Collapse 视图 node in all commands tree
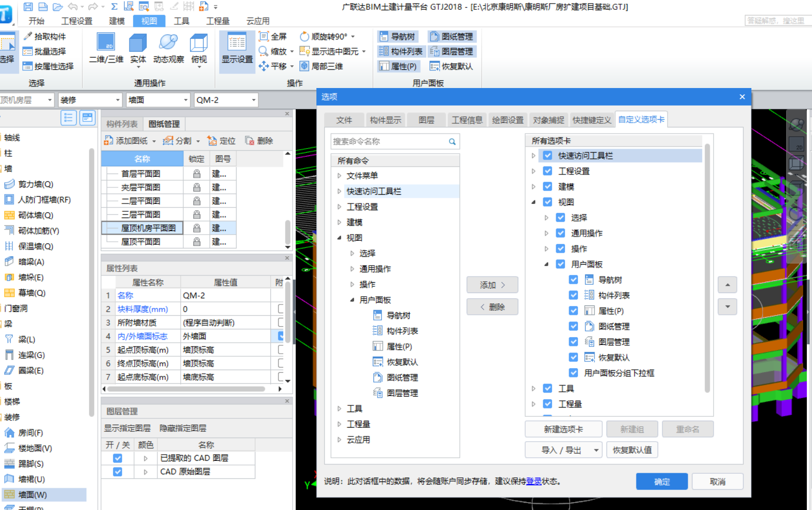The height and width of the screenshot is (510, 812). pyautogui.click(x=339, y=238)
